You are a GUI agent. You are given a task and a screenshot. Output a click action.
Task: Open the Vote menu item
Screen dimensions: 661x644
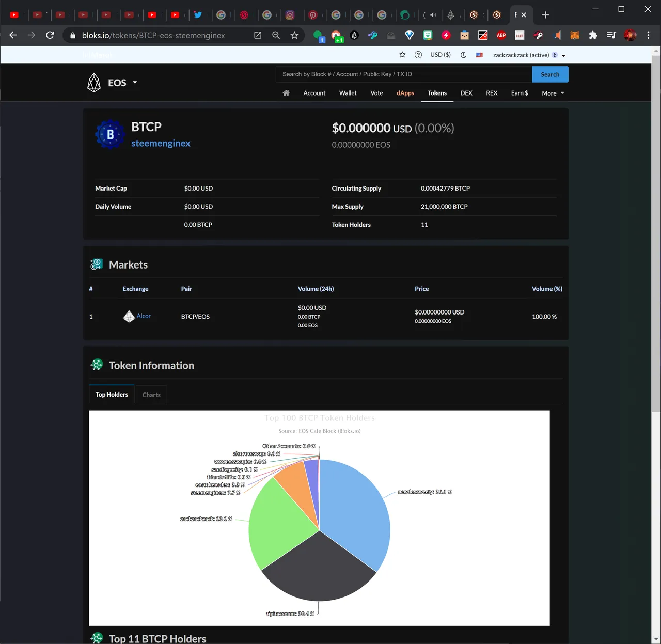pos(377,93)
